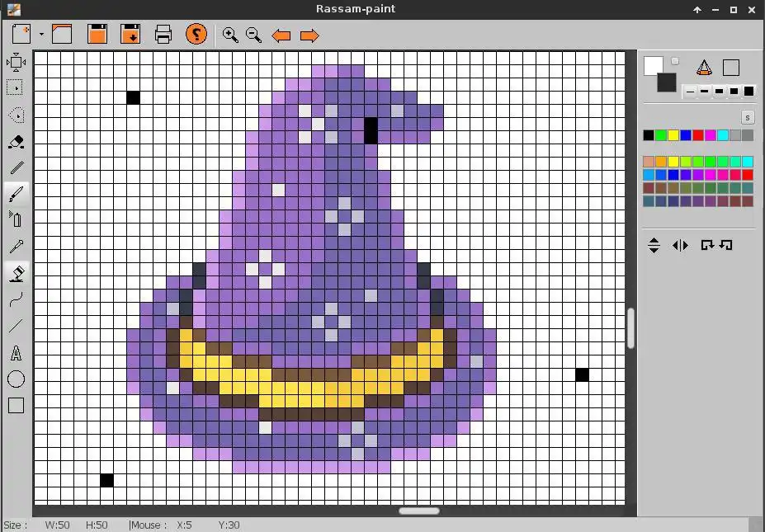The width and height of the screenshot is (765, 532).
Task: Open the New image dropdown arrow
Action: [x=41, y=34]
